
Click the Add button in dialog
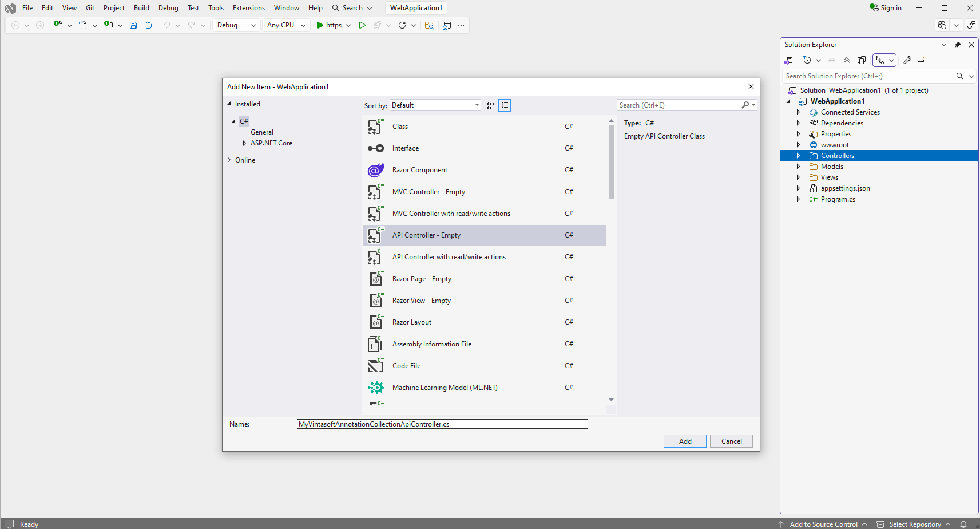click(685, 441)
